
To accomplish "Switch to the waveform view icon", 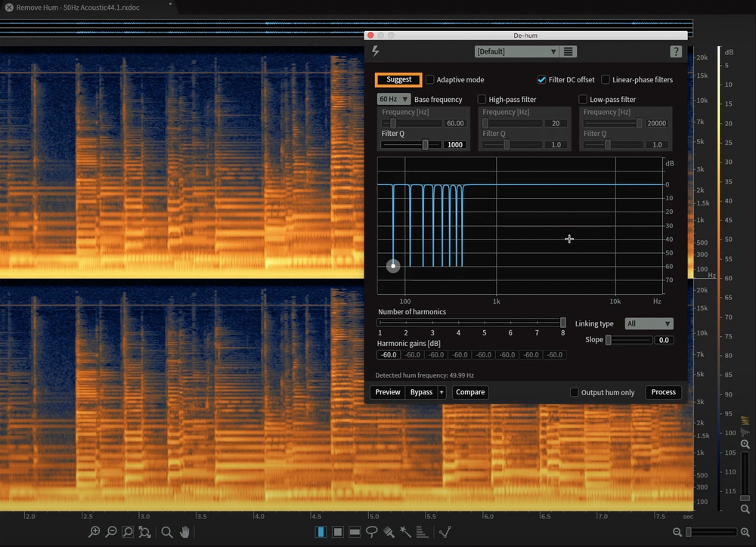I will pyautogui.click(x=745, y=432).
